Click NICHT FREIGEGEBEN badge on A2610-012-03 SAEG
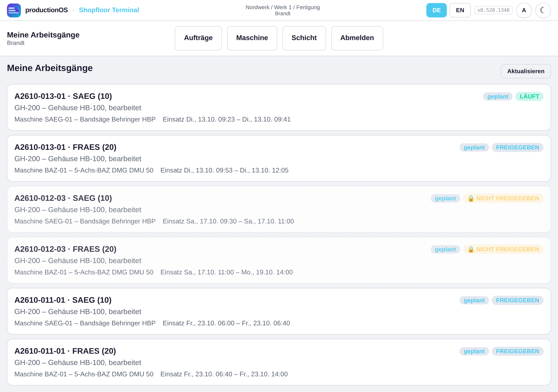This screenshot has width=558, height=392. 503,198
